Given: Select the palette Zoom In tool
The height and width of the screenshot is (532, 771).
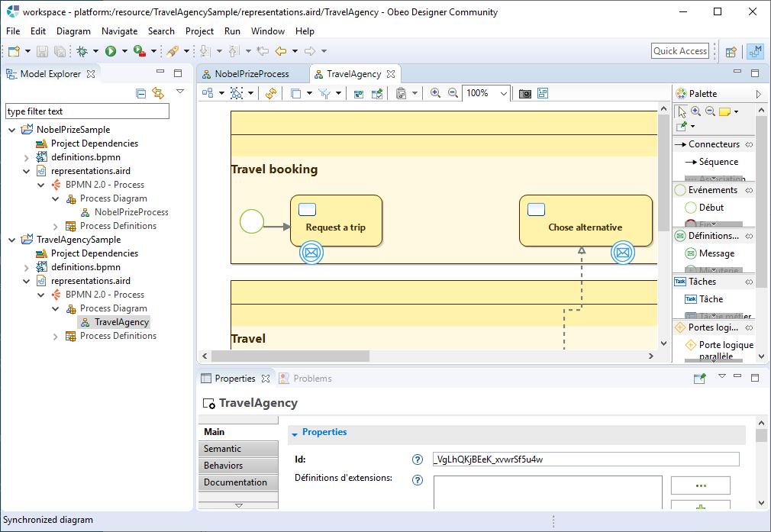Looking at the screenshot, I should point(695,111).
